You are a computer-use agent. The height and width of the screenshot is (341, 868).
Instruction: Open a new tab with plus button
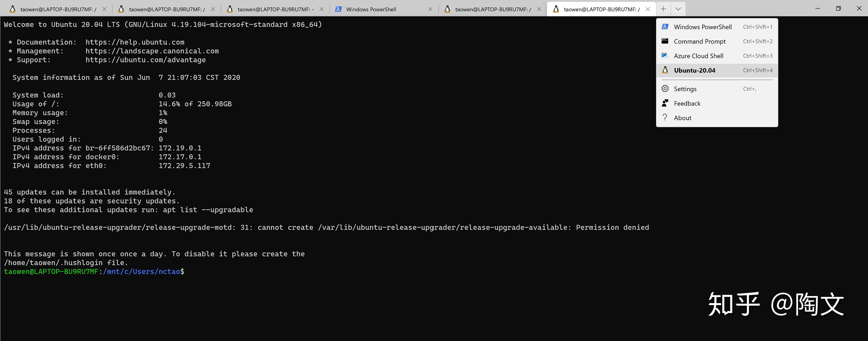tap(663, 9)
